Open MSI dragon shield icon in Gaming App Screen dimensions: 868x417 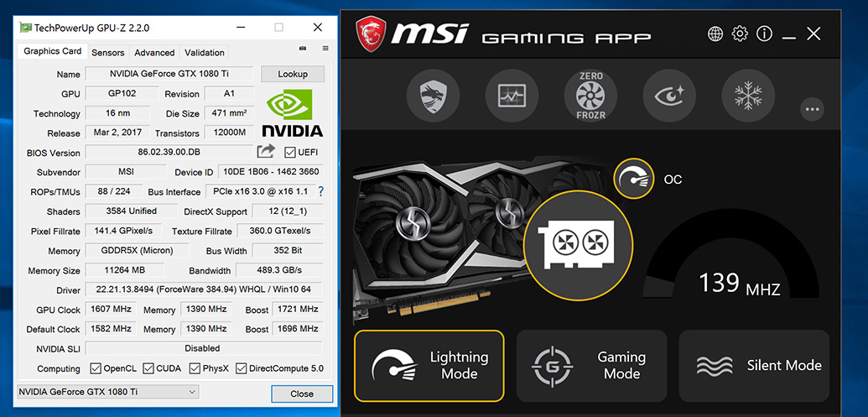click(433, 96)
